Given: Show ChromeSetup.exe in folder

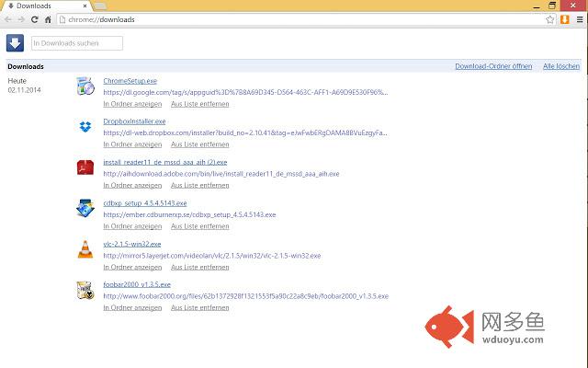Looking at the screenshot, I should coord(132,104).
